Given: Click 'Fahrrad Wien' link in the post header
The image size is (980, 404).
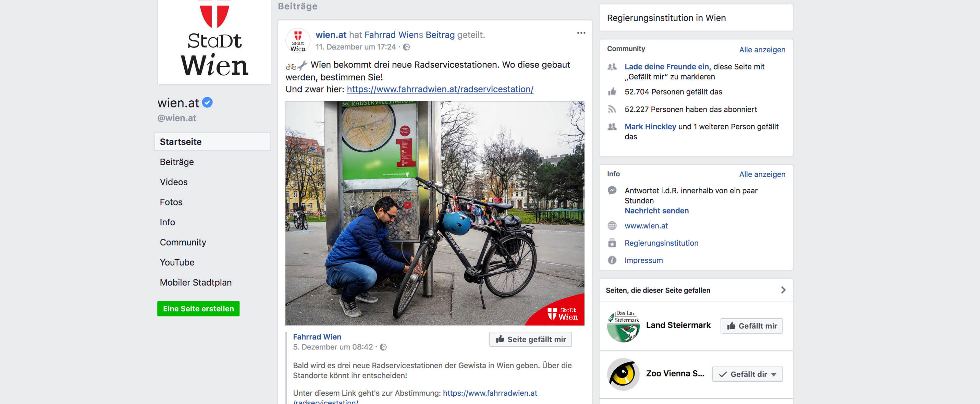Looking at the screenshot, I should [391, 35].
